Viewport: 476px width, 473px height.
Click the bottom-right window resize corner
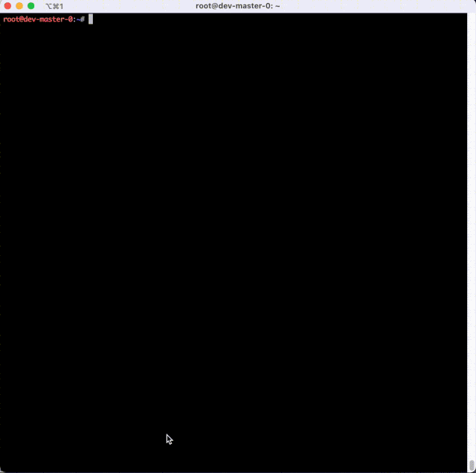[474, 471]
